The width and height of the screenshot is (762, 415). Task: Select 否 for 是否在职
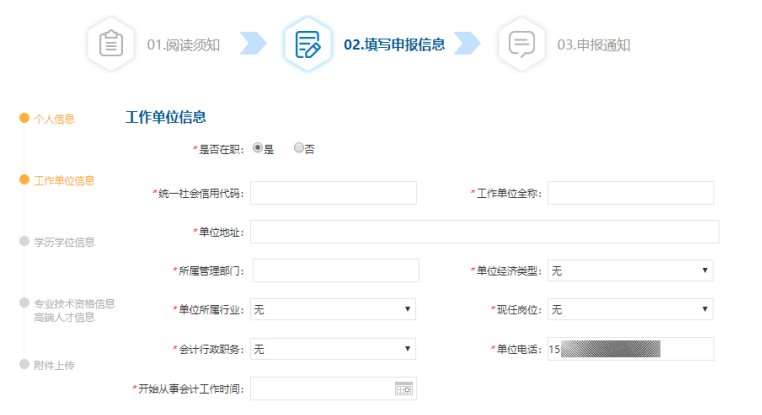click(298, 148)
